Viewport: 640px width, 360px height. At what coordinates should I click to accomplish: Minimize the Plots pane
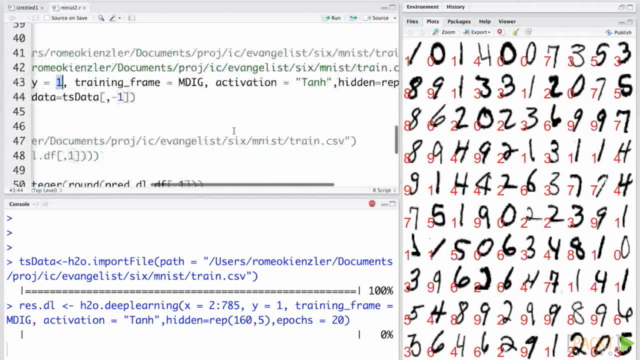point(621,22)
